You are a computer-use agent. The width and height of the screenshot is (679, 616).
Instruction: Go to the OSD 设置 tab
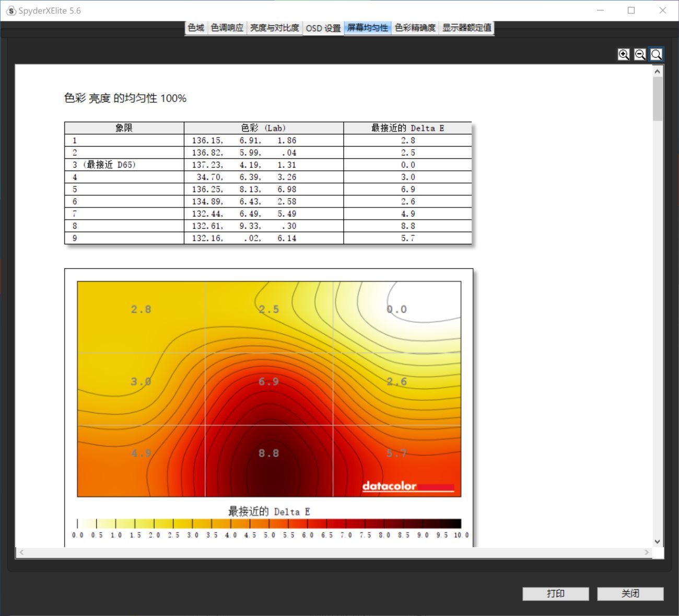click(323, 28)
